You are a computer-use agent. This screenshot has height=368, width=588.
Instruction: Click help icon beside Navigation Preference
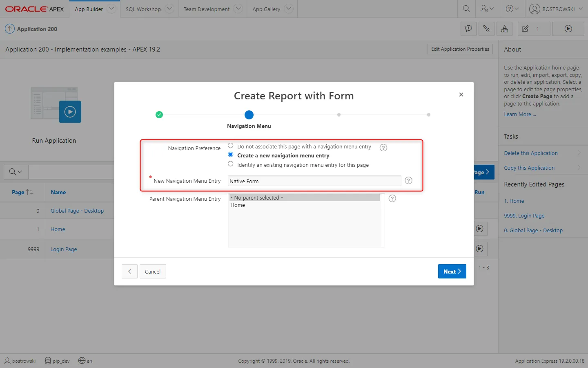click(x=383, y=148)
